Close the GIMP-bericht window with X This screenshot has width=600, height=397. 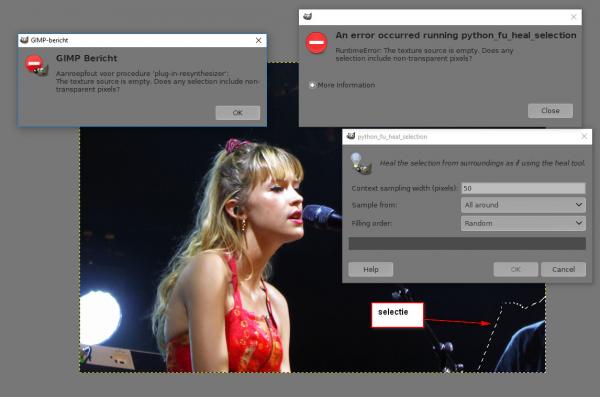[259, 40]
